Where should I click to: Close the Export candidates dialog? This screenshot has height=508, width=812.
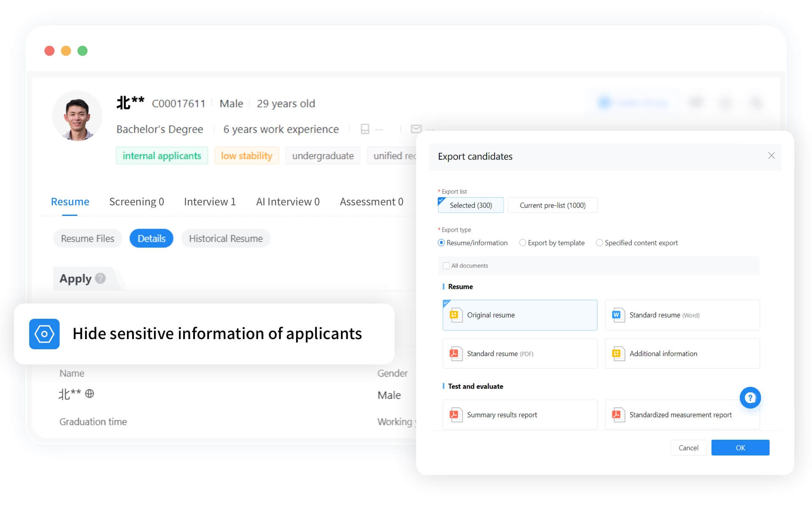[771, 156]
